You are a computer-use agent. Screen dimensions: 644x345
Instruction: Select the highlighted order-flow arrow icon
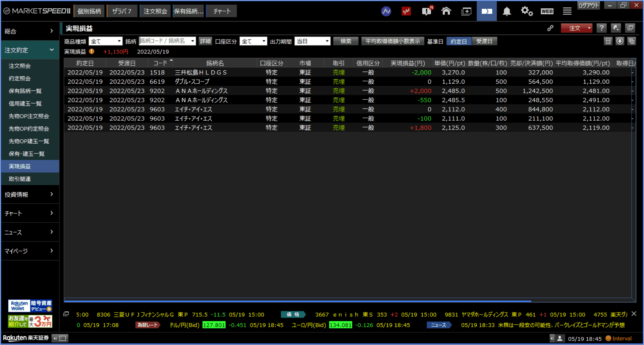[x=487, y=11]
